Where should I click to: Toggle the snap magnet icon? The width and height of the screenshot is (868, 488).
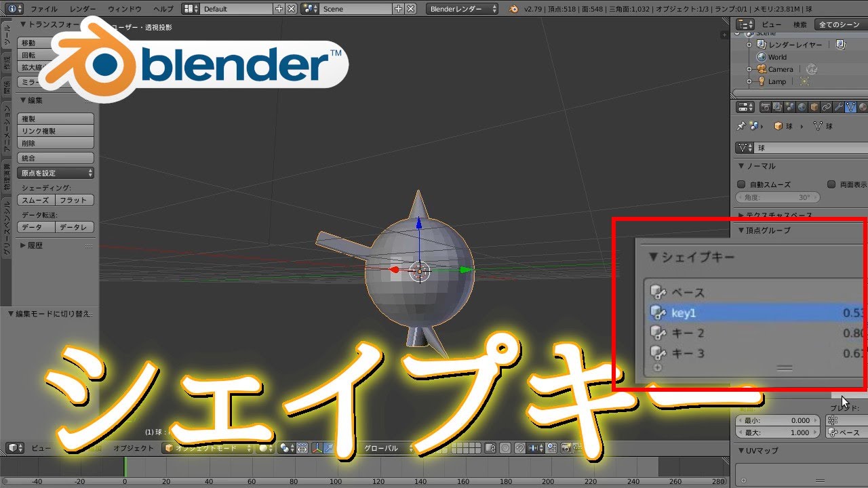tap(520, 448)
